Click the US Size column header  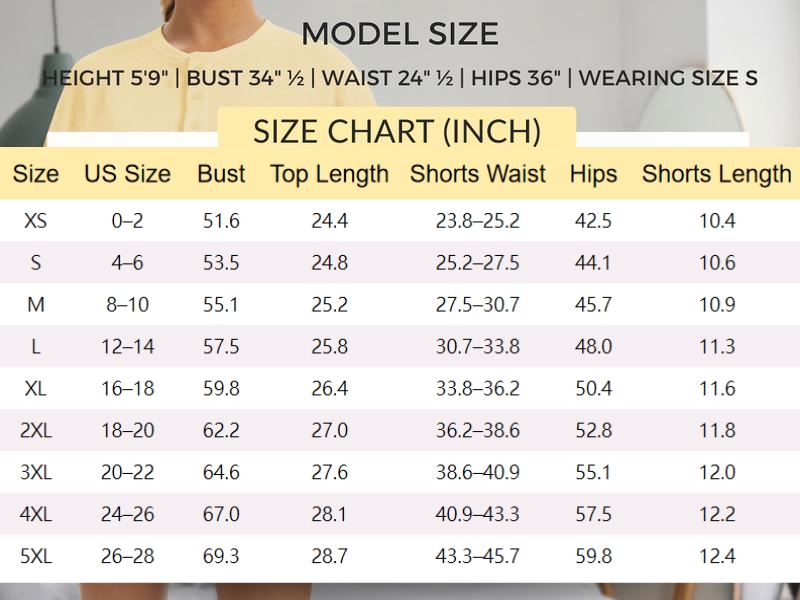[127, 174]
